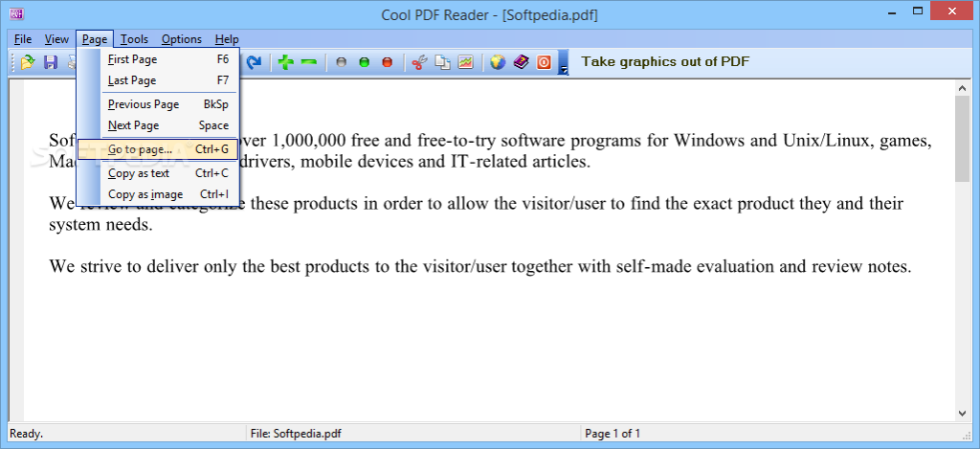
Task: Click the paragraph starting 'We strive to deliver'
Action: pyautogui.click(x=480, y=267)
